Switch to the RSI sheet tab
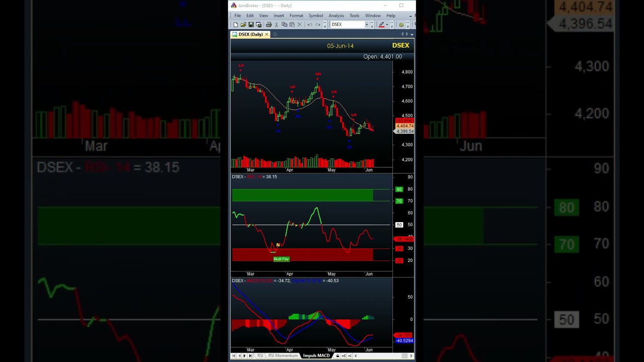 pyautogui.click(x=260, y=355)
